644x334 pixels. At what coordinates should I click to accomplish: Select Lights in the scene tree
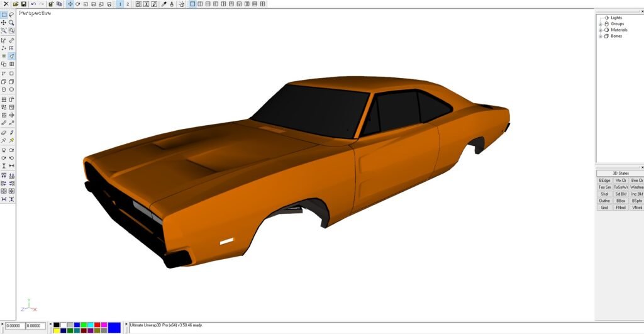(x=616, y=18)
